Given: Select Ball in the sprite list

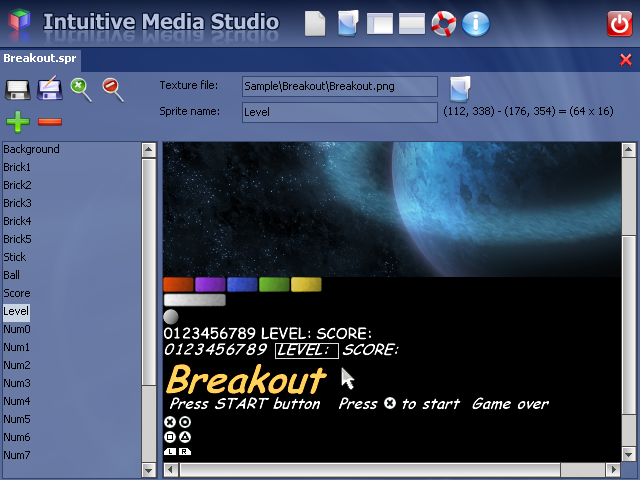Looking at the screenshot, I should coord(11,275).
